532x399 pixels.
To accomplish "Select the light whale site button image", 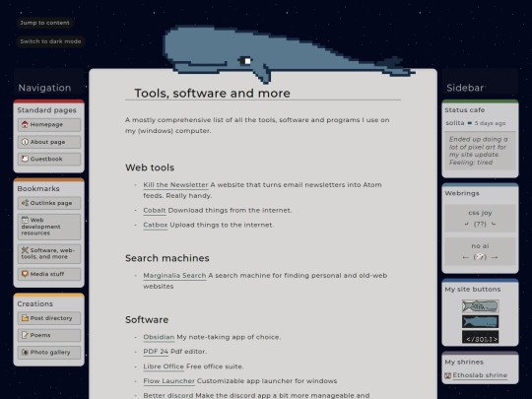I will tap(480, 306).
